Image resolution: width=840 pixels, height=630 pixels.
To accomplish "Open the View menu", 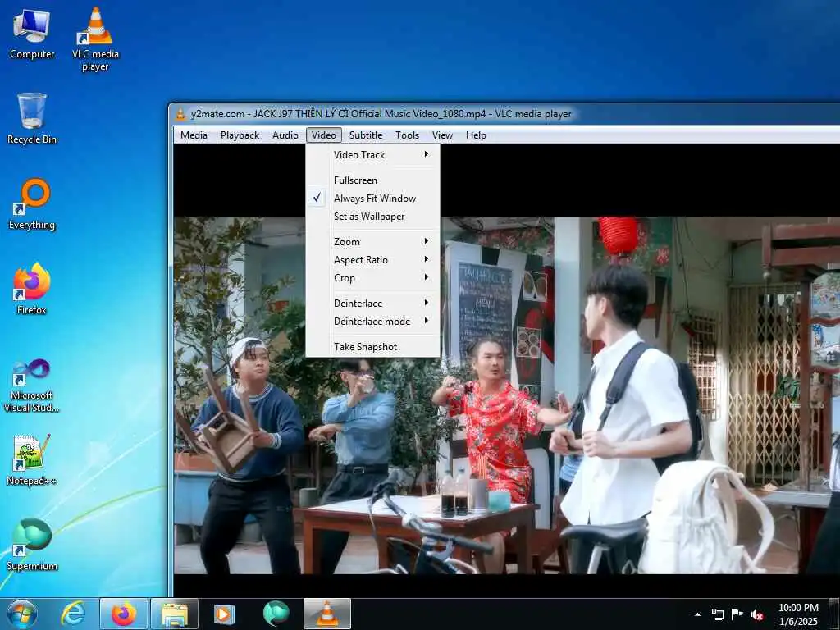I will coord(442,135).
